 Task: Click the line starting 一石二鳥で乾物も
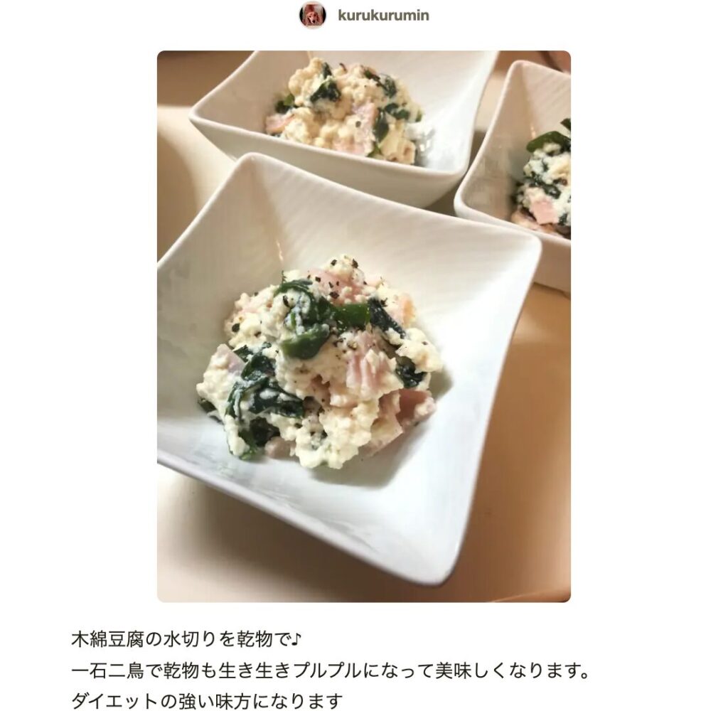click(330, 670)
